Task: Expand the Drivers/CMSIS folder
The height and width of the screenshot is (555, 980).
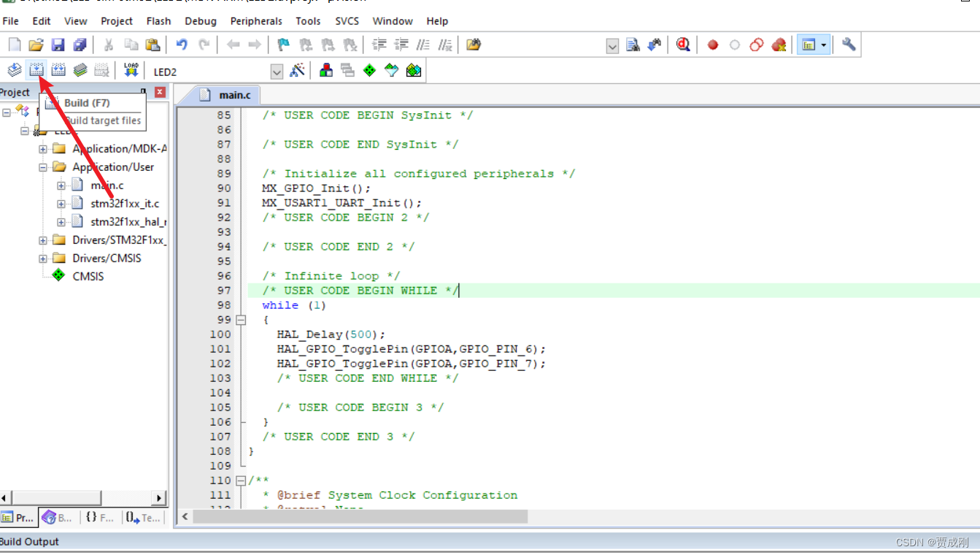Action: tap(43, 259)
